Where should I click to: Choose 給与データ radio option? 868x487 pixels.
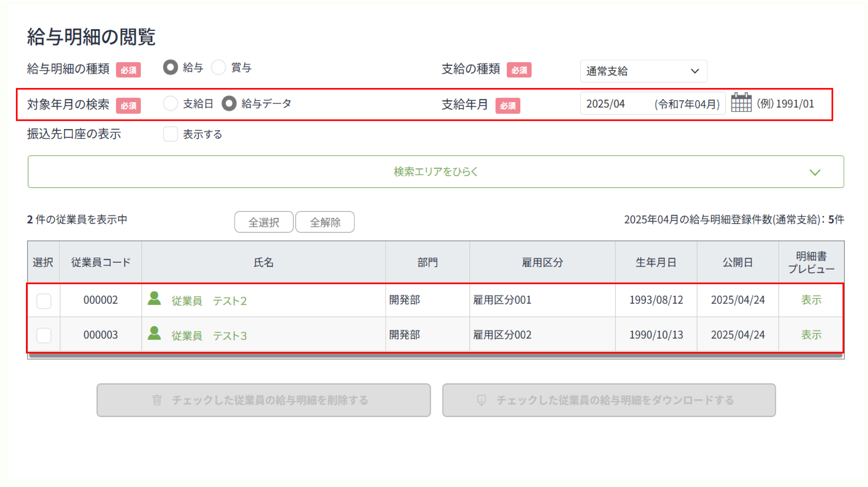coord(229,104)
